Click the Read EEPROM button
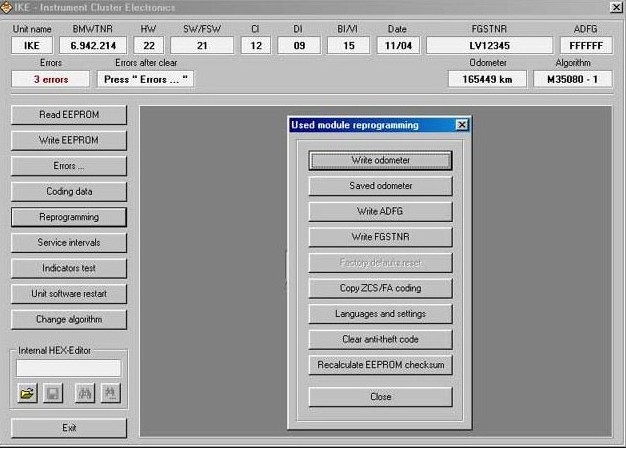Viewport: 626px width, 449px height. pos(69,115)
